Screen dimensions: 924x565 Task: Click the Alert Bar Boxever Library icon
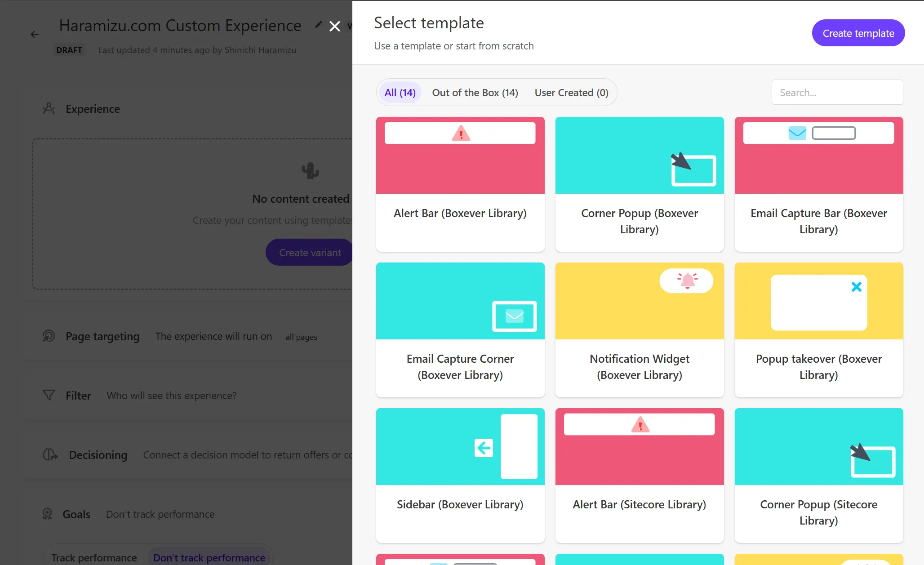pyautogui.click(x=460, y=155)
